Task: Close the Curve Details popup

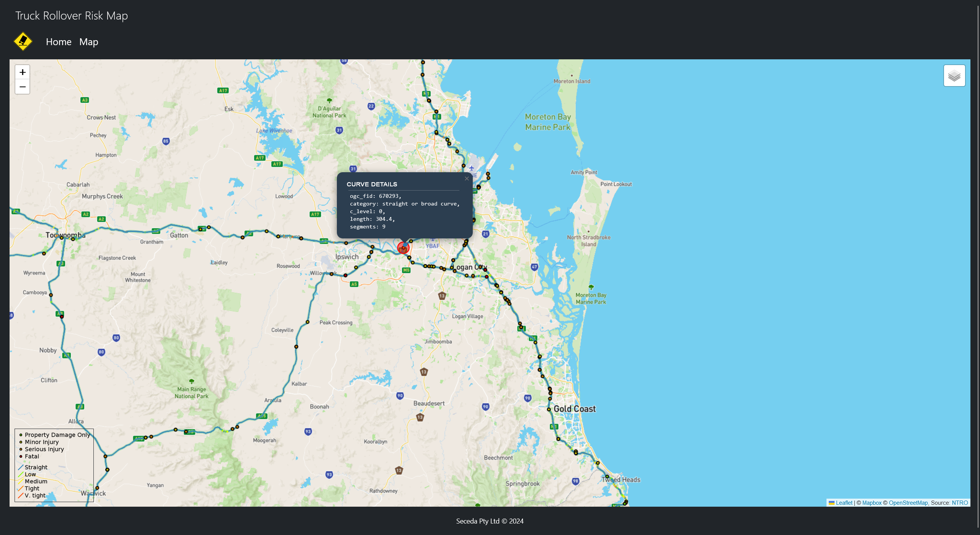Action: (467, 179)
